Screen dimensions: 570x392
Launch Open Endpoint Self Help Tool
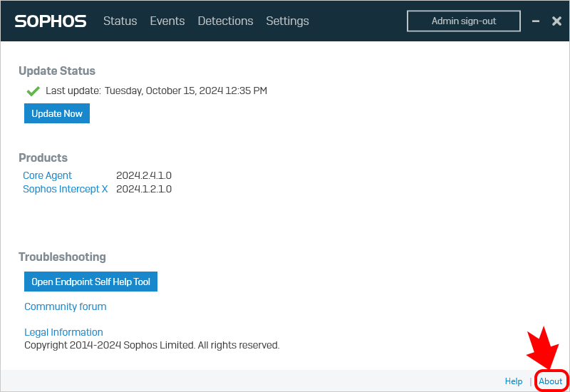[x=90, y=282]
